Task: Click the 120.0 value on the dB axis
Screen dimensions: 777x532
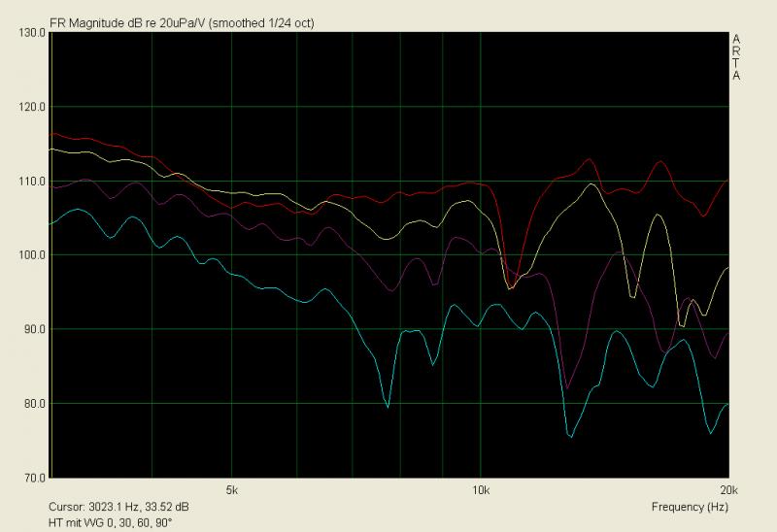Action: tap(32, 107)
